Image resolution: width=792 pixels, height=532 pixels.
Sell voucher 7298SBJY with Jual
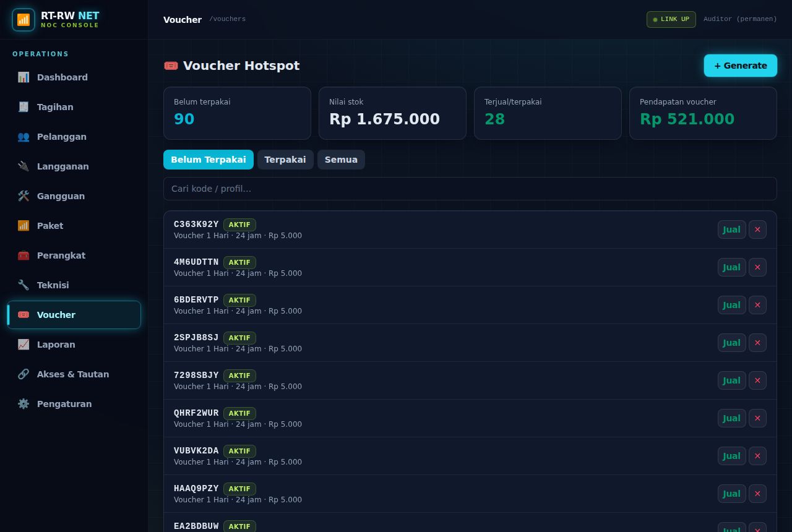pos(731,380)
